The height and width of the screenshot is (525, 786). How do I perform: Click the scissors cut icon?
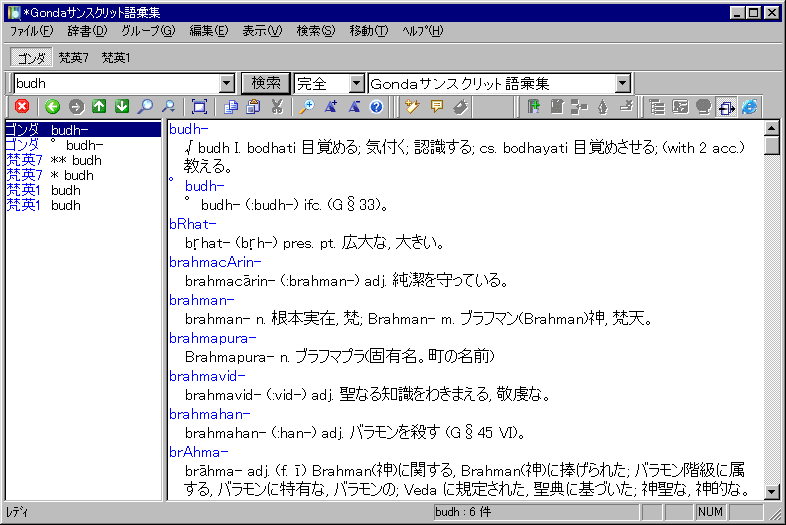click(x=277, y=106)
